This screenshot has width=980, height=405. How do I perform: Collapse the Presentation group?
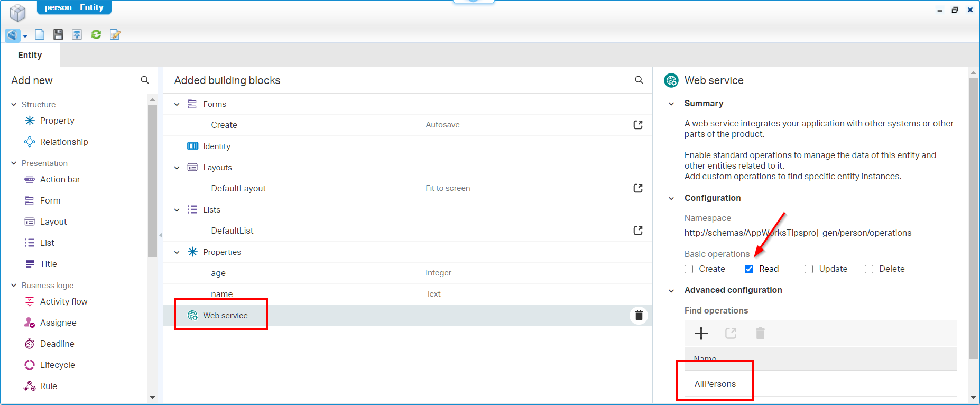14,163
